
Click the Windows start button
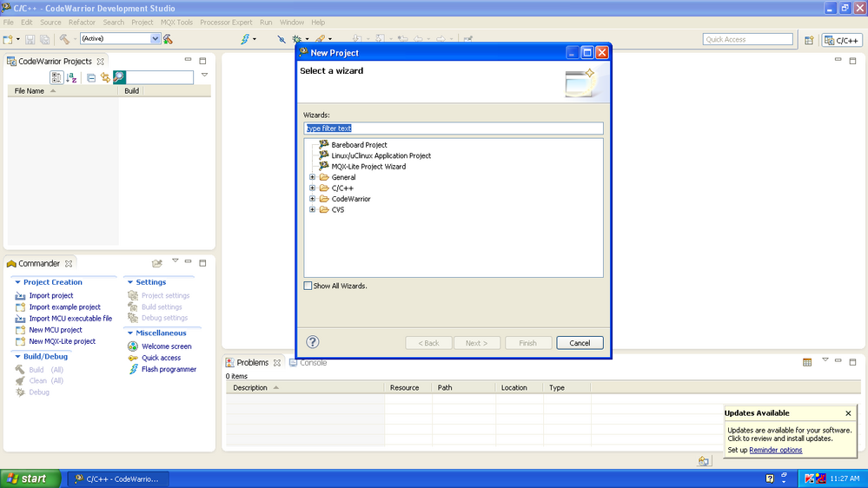pos(30,478)
